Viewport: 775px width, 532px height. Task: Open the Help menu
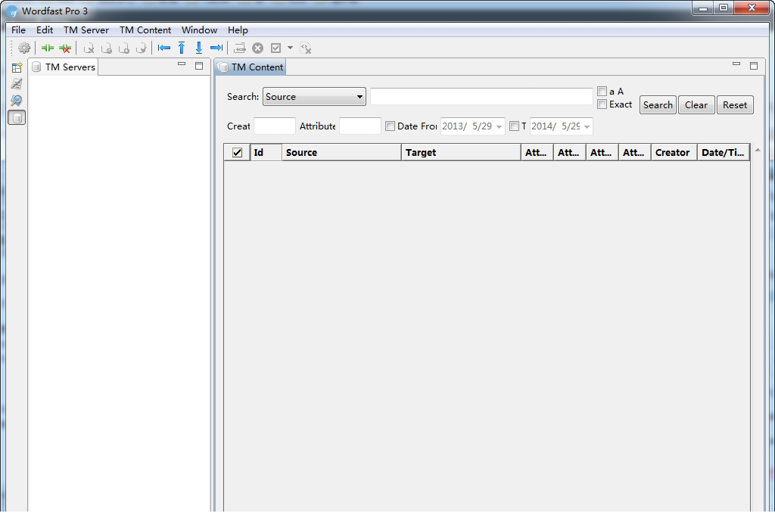pos(238,30)
